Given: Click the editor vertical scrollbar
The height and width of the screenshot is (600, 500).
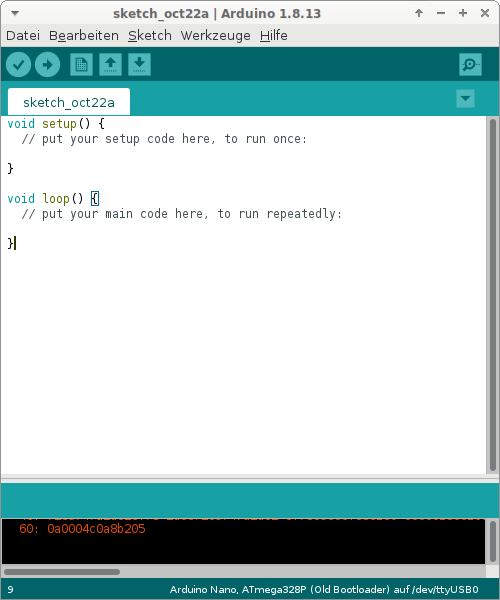Looking at the screenshot, I should [x=493, y=295].
